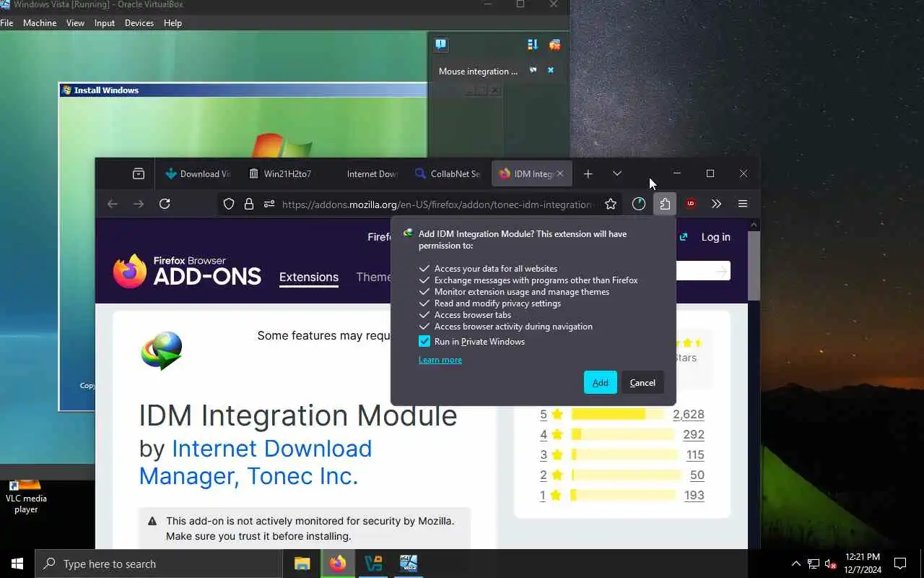
Task: Click Add to install the extension
Action: click(x=601, y=382)
